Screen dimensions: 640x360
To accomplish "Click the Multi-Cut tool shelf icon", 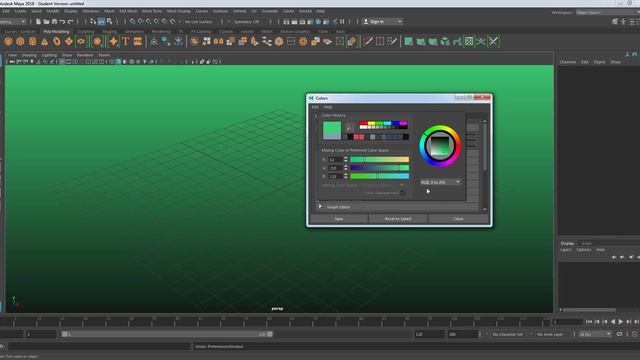I will 368,41.
